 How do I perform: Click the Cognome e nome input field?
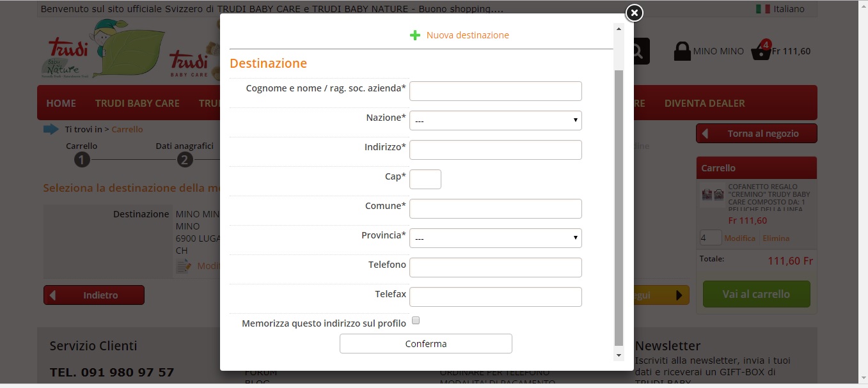click(495, 91)
